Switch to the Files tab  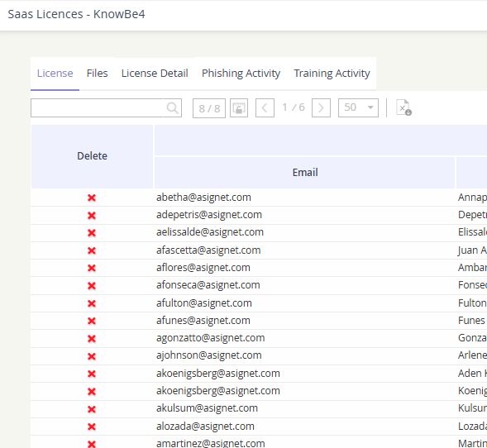point(98,74)
